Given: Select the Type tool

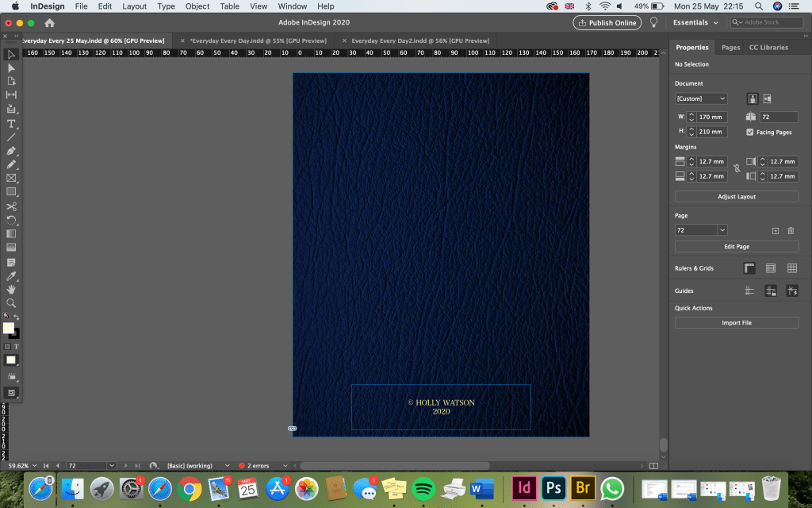Looking at the screenshot, I should [11, 124].
